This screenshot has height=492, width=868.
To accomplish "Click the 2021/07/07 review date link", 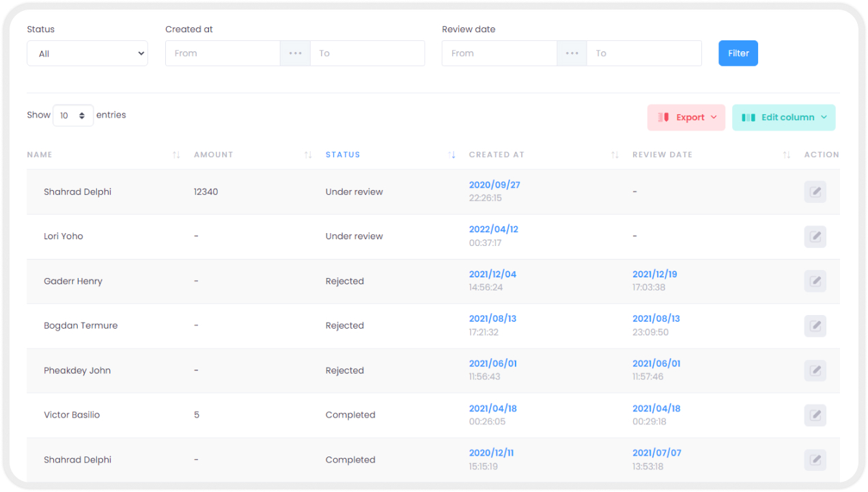I will point(656,452).
